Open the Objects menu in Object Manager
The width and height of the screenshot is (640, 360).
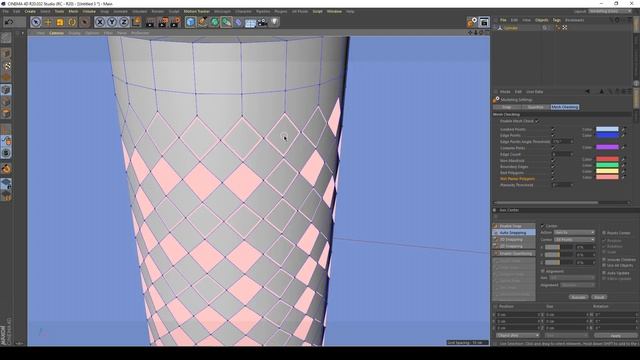tap(542, 20)
